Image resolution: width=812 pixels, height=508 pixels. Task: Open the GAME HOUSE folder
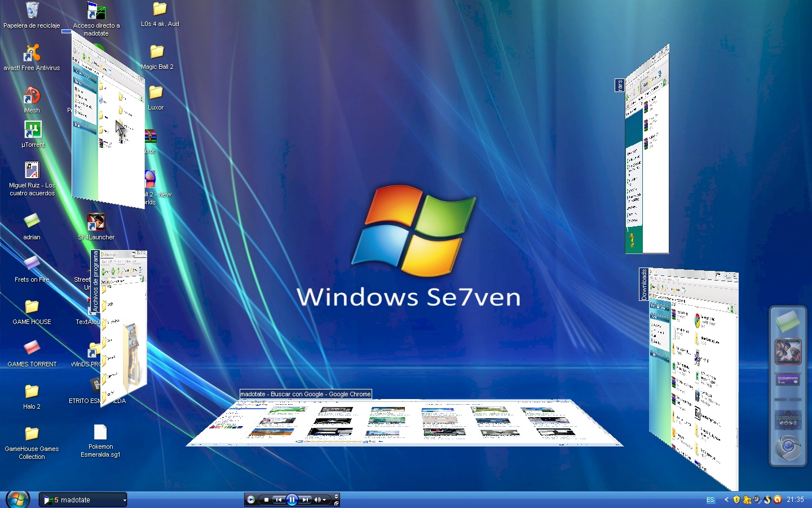tap(32, 312)
